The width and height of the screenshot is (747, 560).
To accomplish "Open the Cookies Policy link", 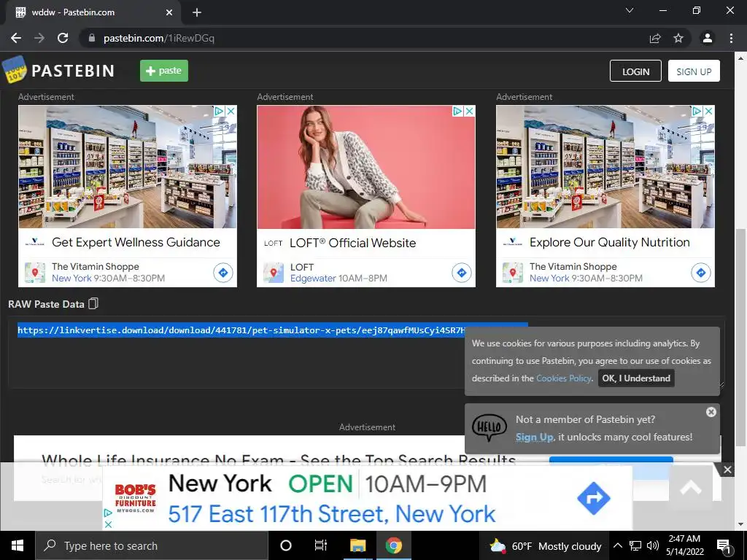I will point(564,378).
